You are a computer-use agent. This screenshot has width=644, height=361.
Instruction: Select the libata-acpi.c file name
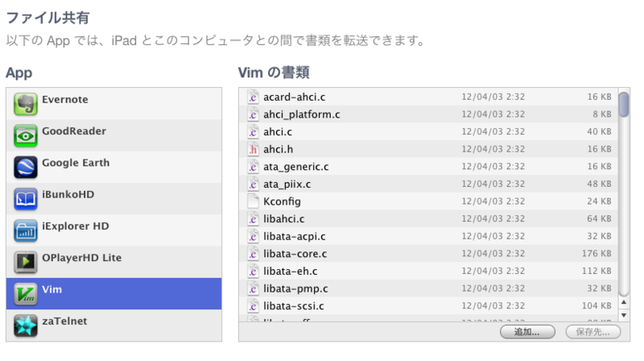(x=294, y=236)
